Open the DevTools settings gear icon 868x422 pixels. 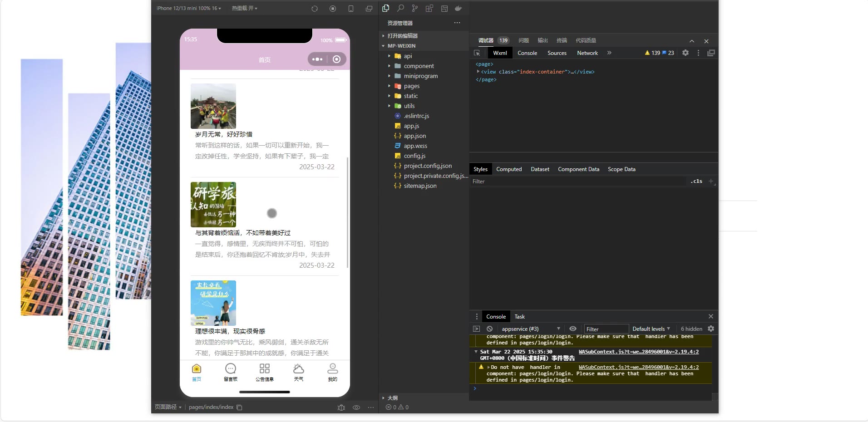686,53
